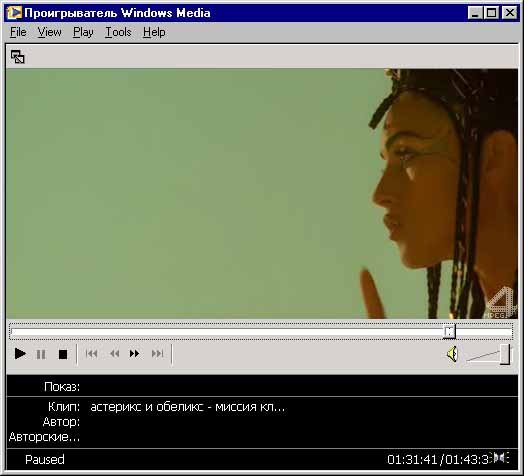Stop the video with the Stop button
Screen dimensions: 524x476
(63, 354)
